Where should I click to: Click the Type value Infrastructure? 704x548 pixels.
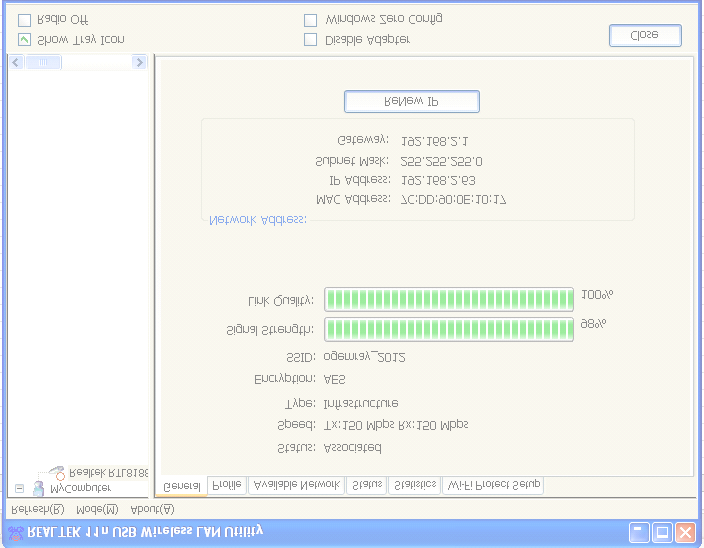361,403
